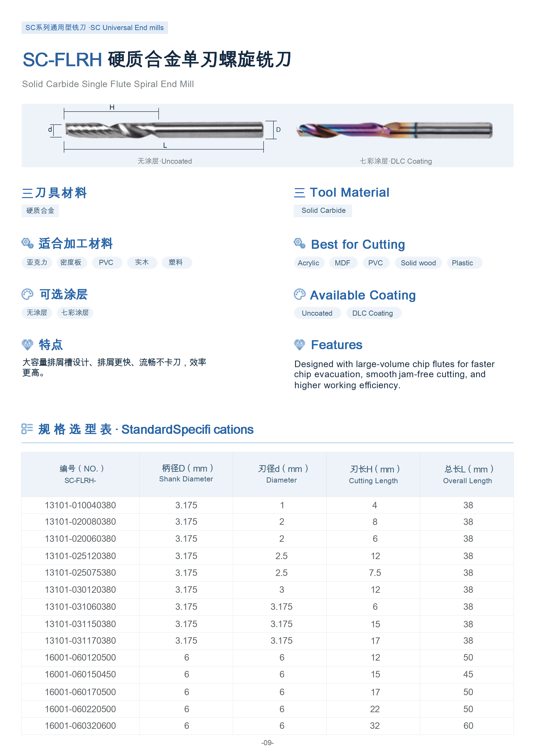The image size is (535, 756).
Task: Select part number 13101-031060380
Action: 80,606
